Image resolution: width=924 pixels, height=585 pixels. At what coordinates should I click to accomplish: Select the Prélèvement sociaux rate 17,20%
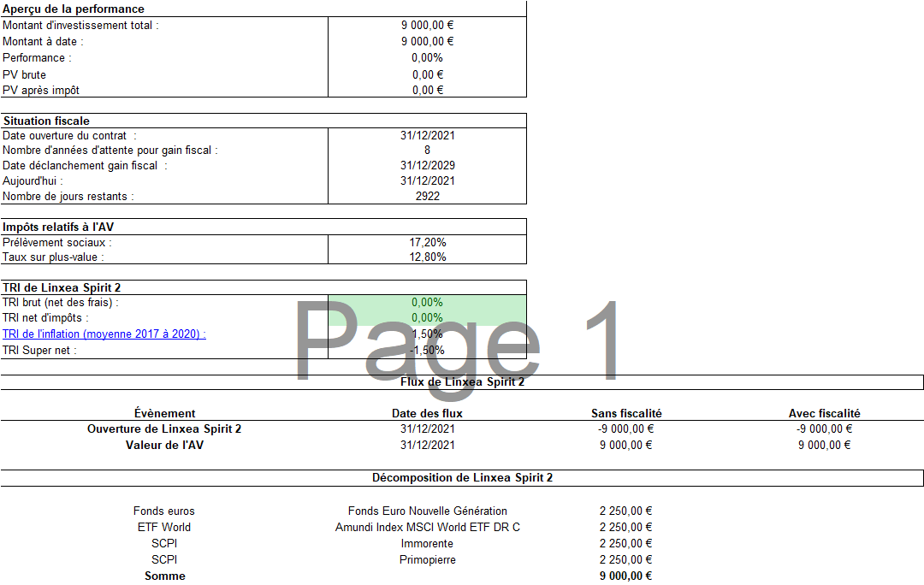(x=427, y=242)
